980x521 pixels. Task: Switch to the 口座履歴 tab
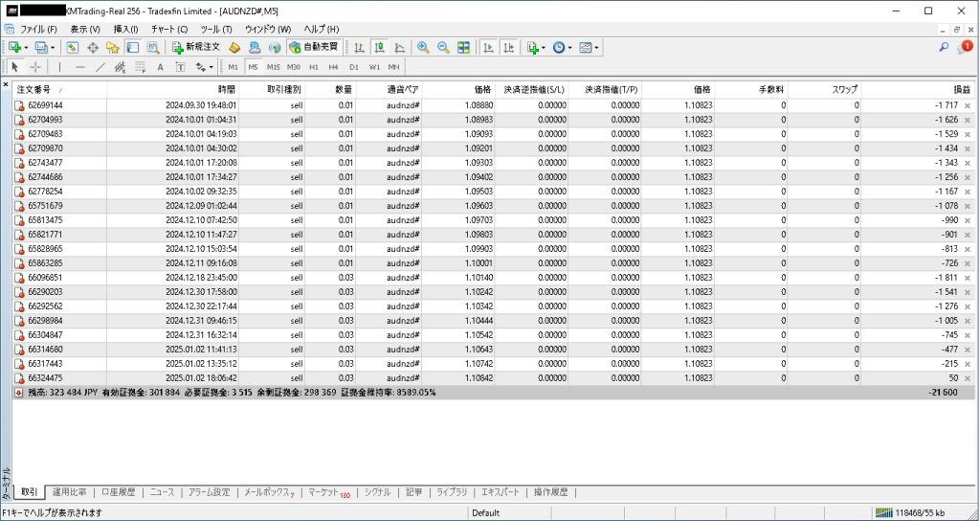(118, 492)
